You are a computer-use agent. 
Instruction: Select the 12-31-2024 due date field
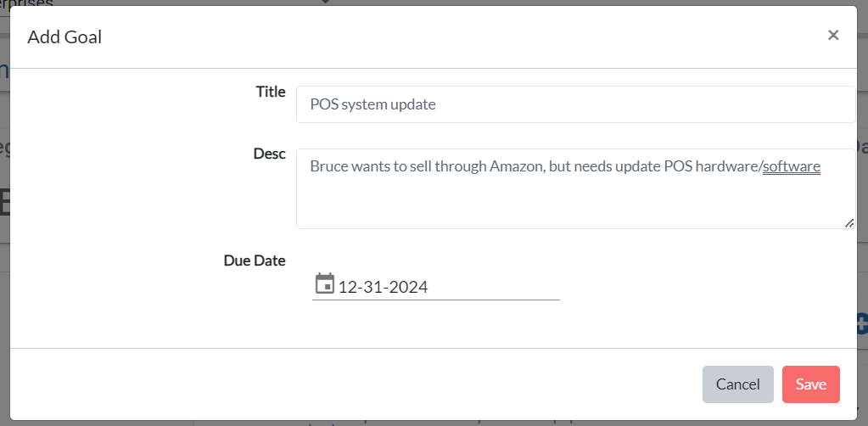(435, 286)
